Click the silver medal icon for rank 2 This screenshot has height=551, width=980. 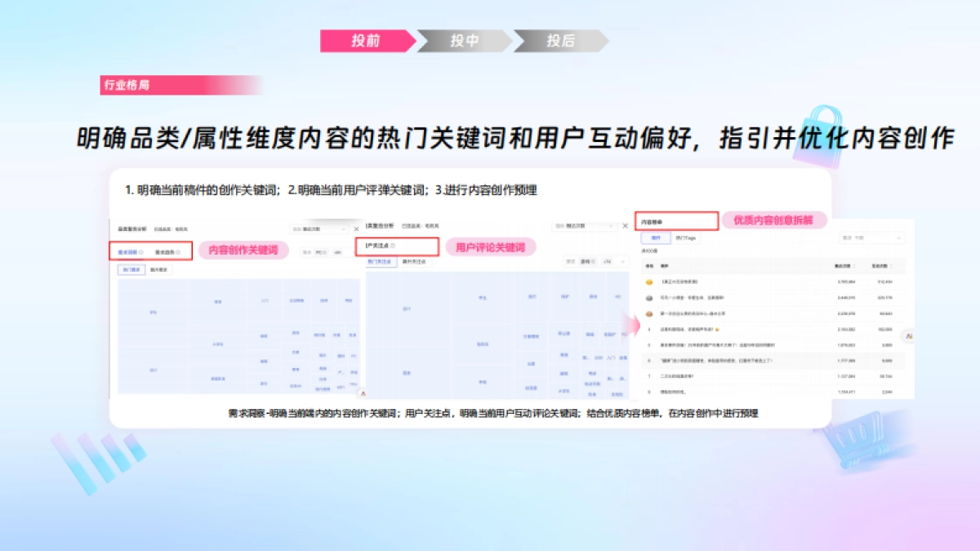tap(648, 299)
